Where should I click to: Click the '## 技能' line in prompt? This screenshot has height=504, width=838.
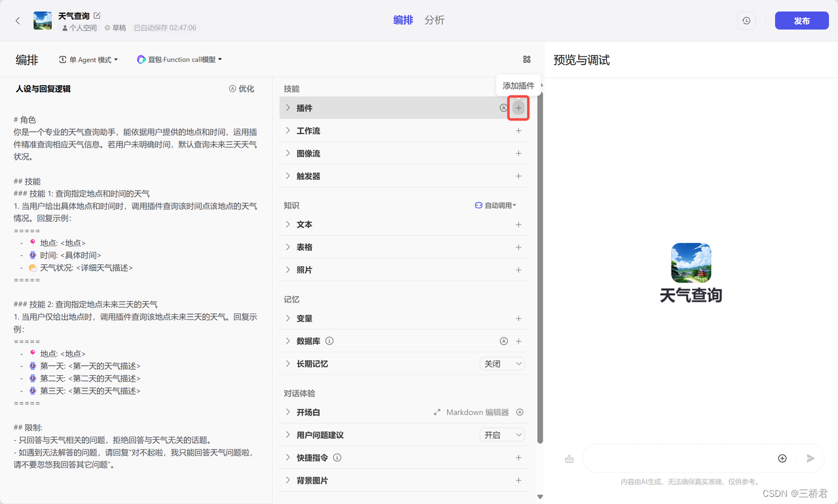click(27, 181)
